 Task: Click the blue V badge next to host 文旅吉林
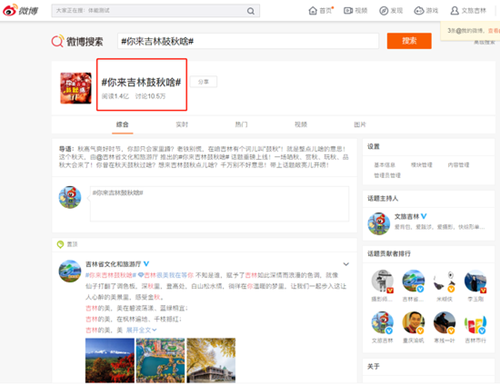point(424,216)
